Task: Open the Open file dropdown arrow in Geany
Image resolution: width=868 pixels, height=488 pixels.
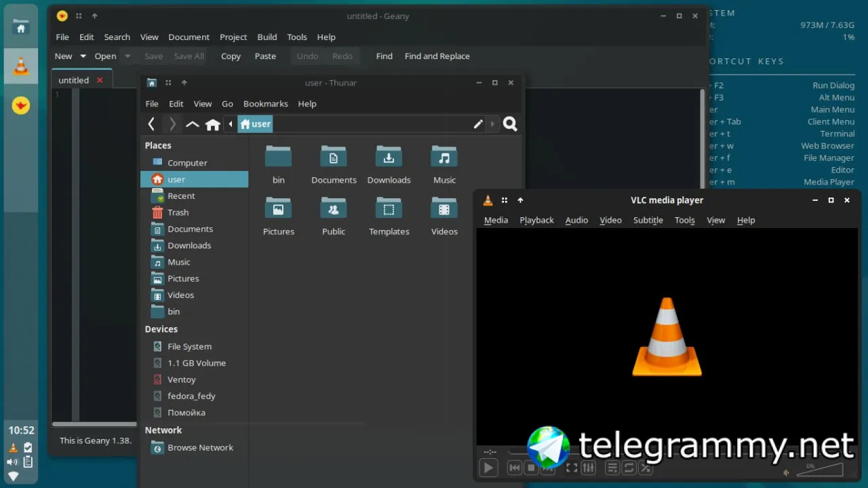Action: click(127, 56)
